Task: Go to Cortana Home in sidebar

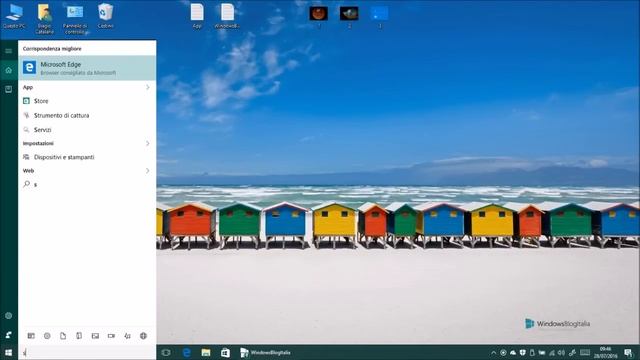Action: [9, 70]
